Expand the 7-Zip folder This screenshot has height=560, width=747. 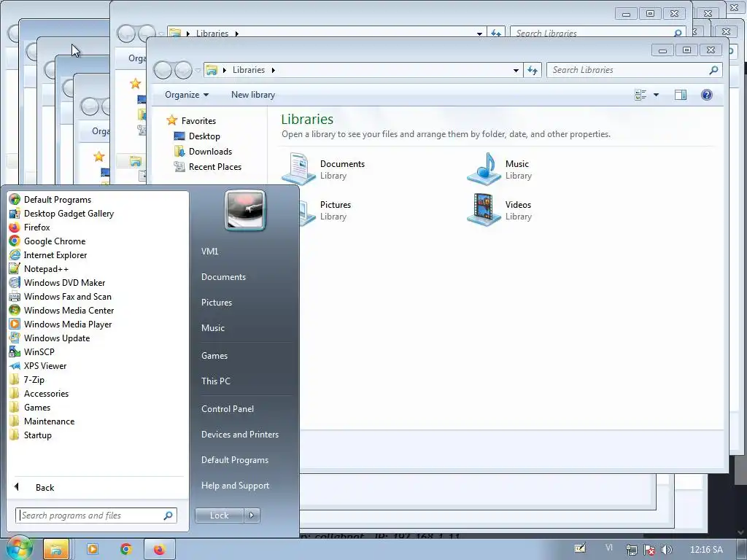34,379
